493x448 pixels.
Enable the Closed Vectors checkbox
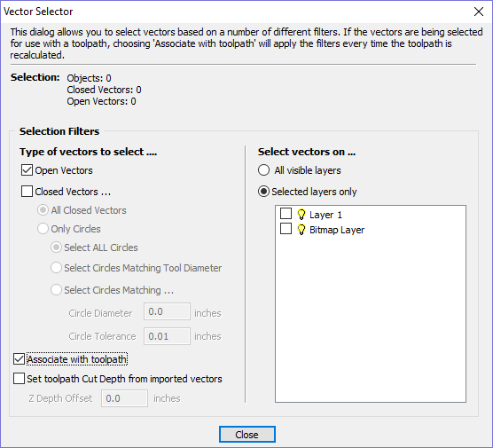click(27, 192)
